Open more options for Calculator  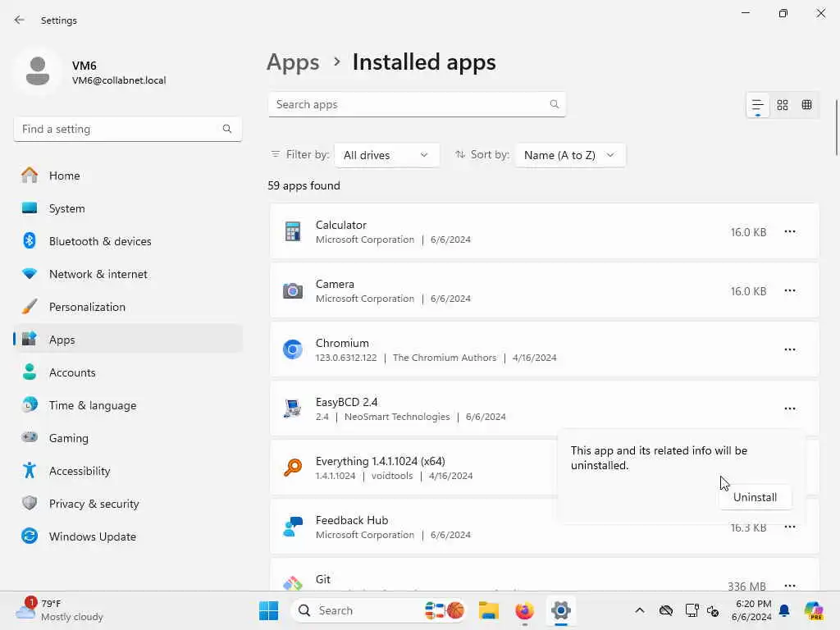(790, 231)
